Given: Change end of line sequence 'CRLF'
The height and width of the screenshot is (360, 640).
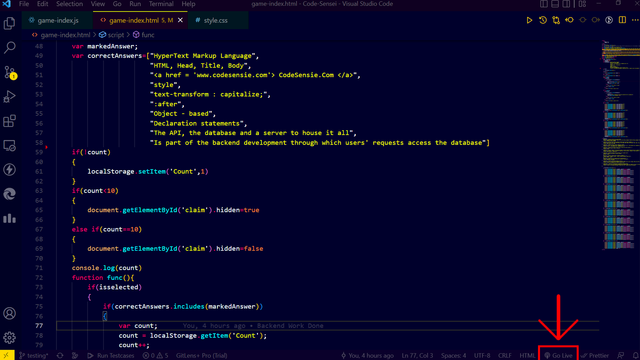Looking at the screenshot, I should click(x=505, y=356).
